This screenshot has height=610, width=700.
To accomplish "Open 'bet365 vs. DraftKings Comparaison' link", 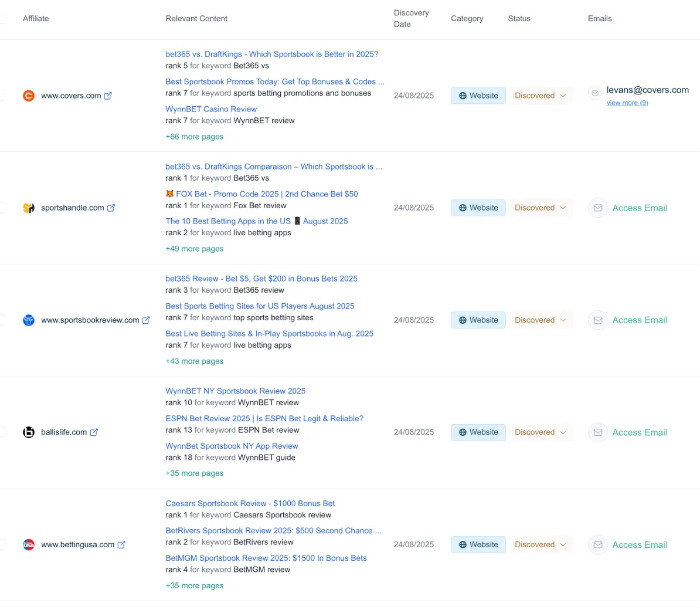I will [274, 167].
